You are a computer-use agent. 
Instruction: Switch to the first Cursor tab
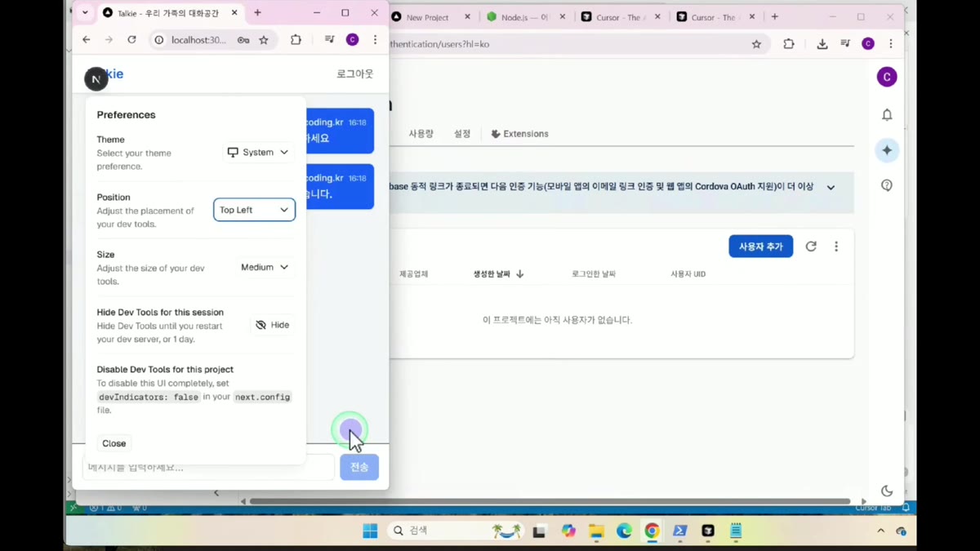point(621,17)
